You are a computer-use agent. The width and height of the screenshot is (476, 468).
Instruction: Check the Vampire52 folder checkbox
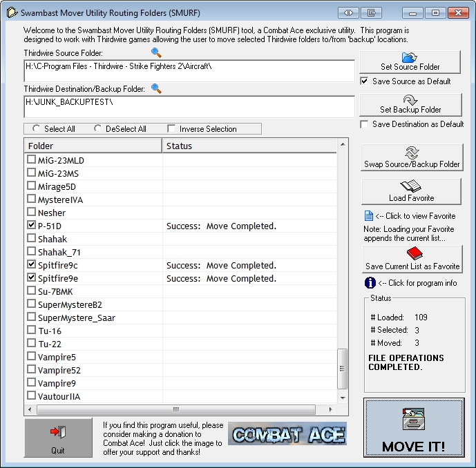[x=31, y=369]
